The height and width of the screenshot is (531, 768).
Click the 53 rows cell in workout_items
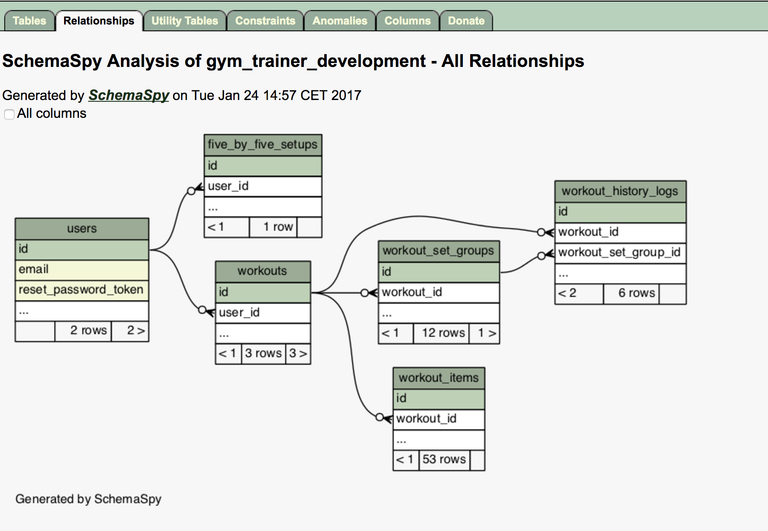tap(444, 460)
